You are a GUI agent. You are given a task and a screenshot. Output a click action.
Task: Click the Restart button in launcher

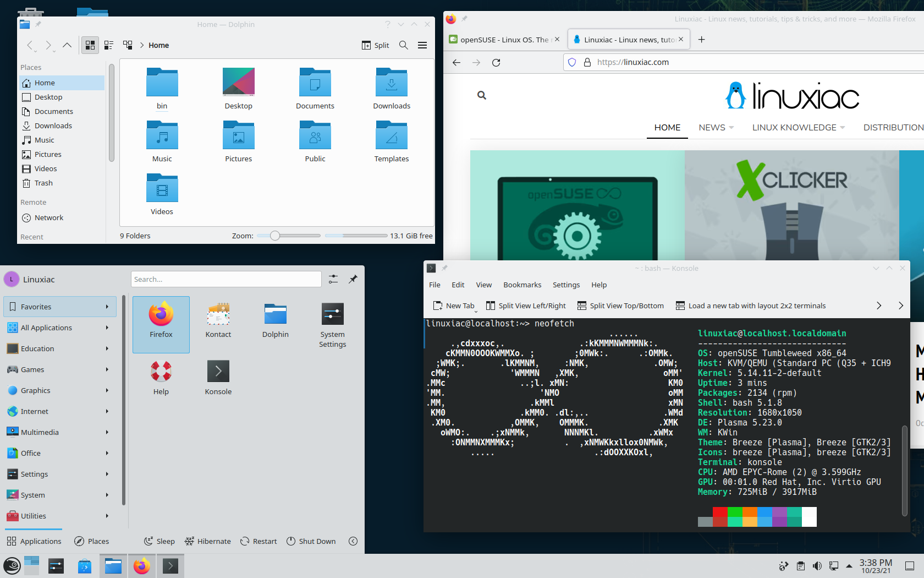click(x=258, y=541)
